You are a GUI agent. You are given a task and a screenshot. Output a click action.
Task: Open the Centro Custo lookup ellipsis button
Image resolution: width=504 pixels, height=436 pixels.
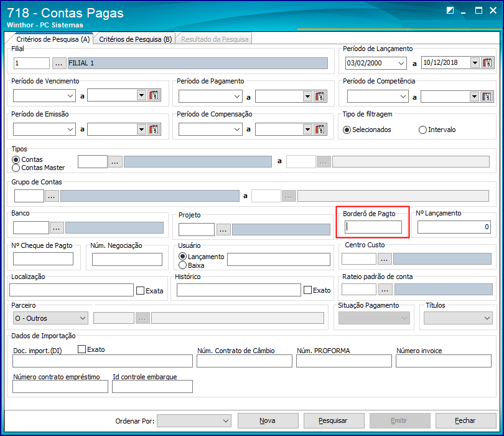[x=385, y=259]
